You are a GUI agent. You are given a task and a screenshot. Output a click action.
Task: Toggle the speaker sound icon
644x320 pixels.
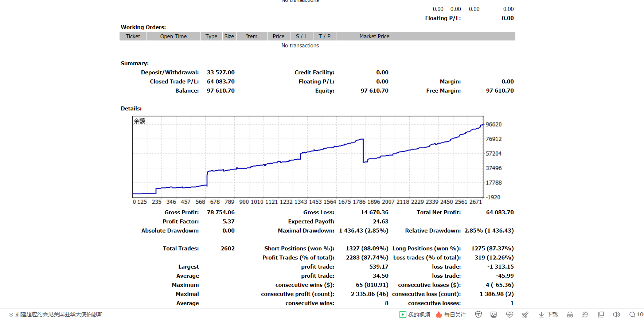[x=616, y=315]
